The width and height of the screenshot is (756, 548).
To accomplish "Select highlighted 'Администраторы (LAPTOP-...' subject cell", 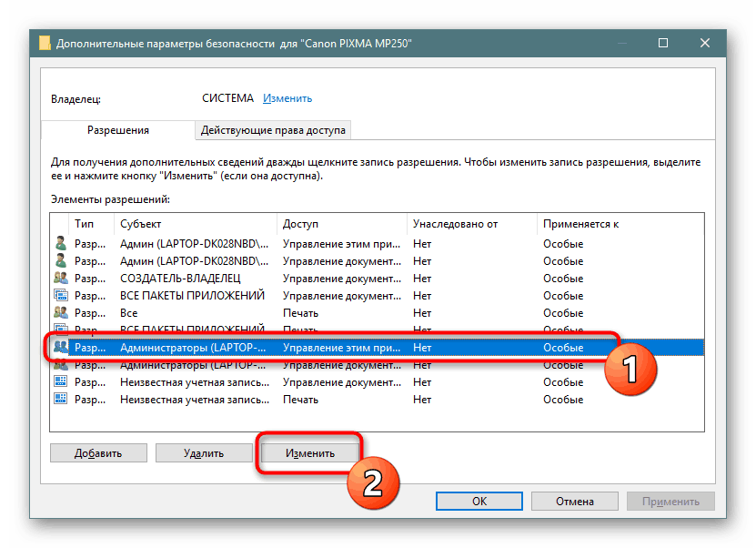I will coord(193,348).
